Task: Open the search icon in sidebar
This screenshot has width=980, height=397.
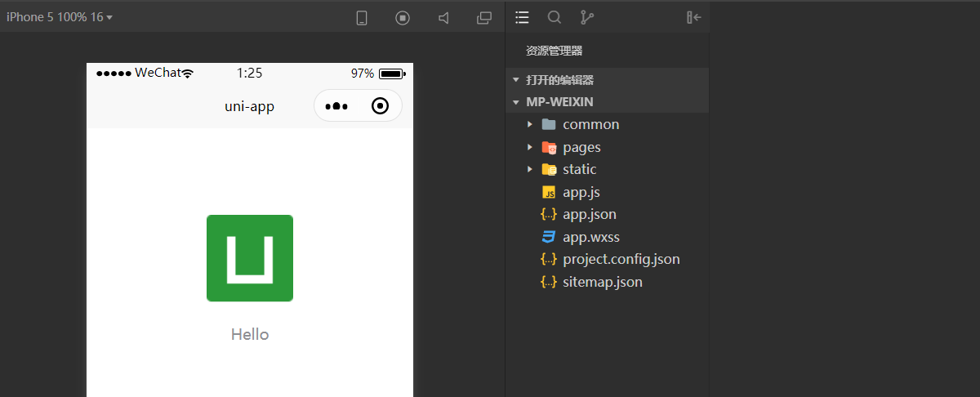Action: coord(555,17)
